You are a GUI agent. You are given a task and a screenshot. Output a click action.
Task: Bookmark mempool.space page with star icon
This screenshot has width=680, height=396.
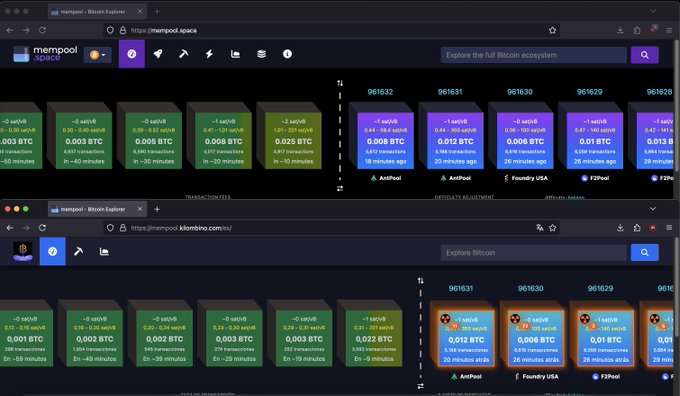[552, 30]
